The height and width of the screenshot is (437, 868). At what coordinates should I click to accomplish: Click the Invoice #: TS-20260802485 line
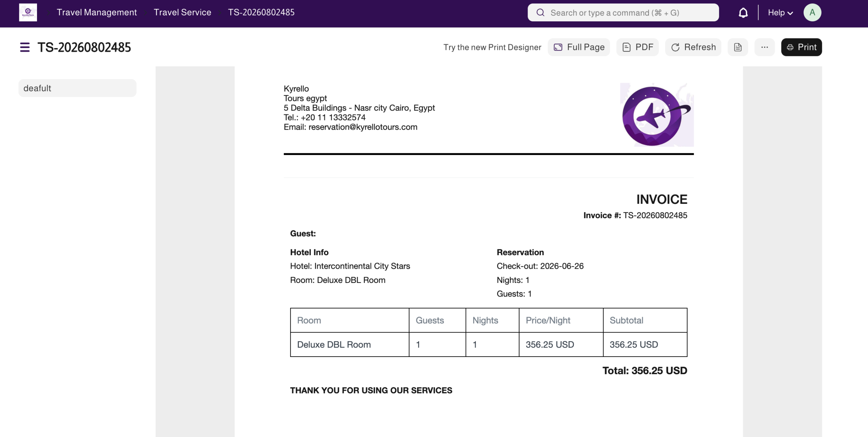click(x=635, y=215)
